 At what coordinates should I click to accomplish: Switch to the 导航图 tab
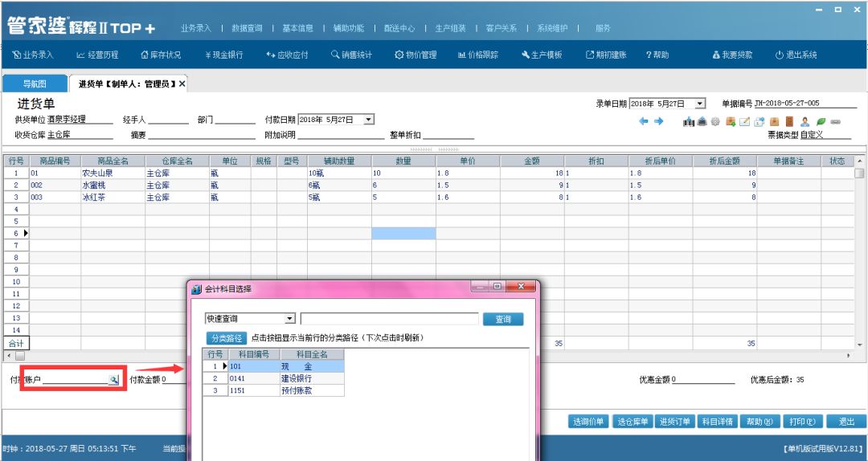34,84
